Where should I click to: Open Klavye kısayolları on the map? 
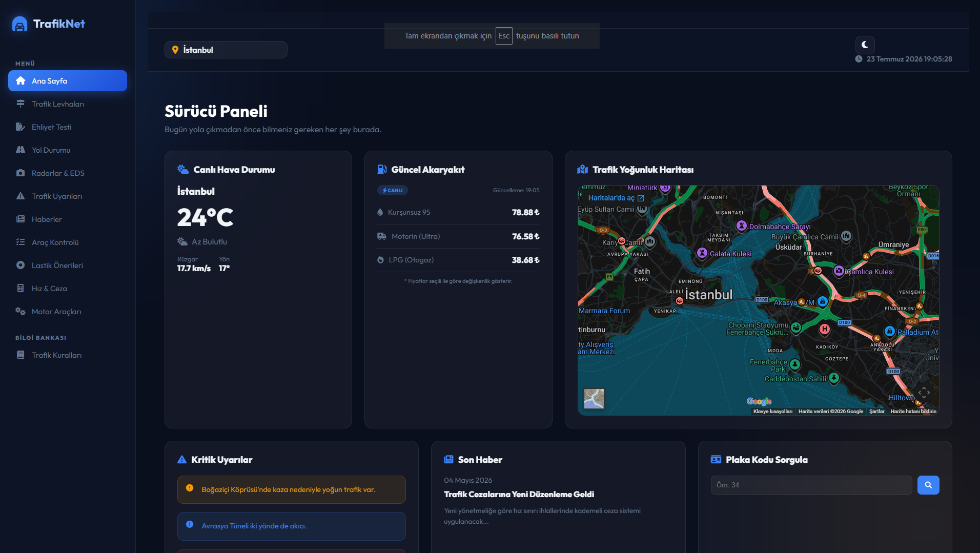pos(773,412)
